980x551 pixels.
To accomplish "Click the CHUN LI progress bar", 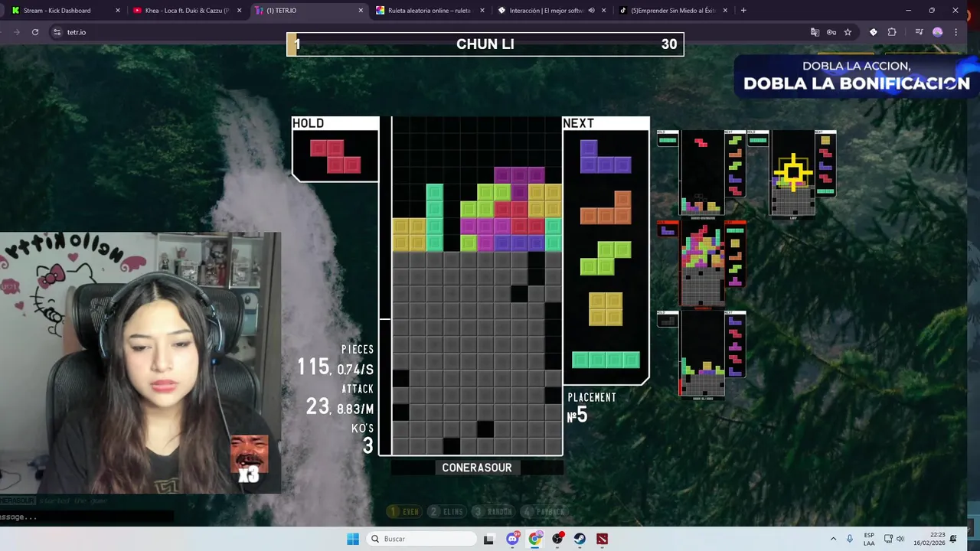I will 485,44.
